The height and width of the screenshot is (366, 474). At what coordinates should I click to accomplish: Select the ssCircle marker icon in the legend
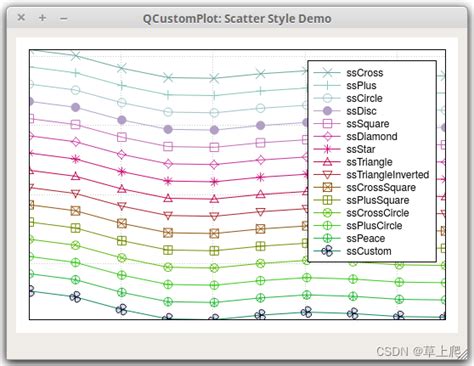point(327,98)
